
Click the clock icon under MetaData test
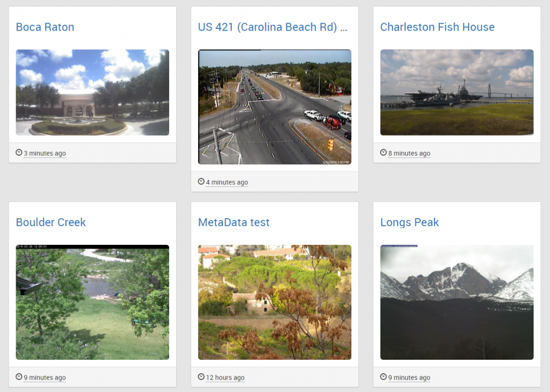[x=201, y=376]
